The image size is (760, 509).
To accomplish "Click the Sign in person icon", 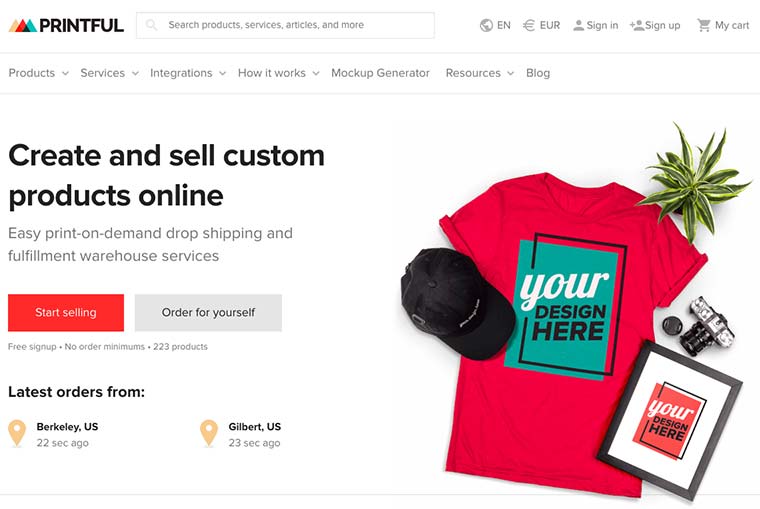I will (x=578, y=25).
